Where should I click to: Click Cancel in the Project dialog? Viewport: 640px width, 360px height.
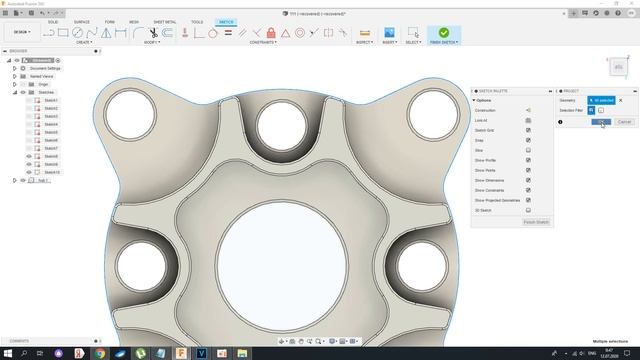[x=624, y=122]
